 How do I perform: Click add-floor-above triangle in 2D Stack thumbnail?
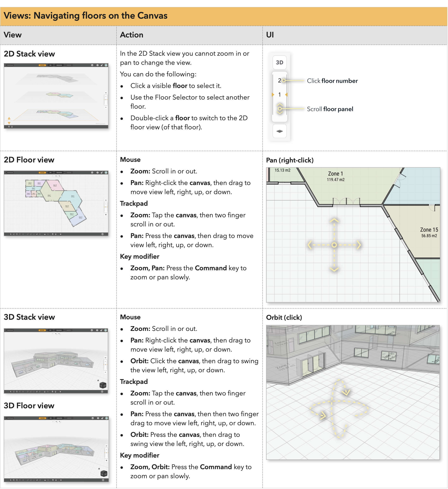pyautogui.click(x=9, y=118)
